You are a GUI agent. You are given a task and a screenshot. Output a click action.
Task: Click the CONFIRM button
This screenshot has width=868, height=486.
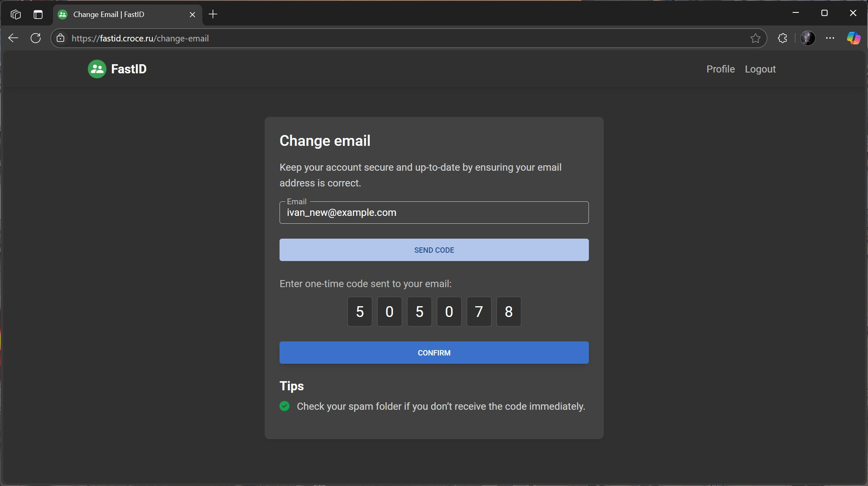click(434, 353)
